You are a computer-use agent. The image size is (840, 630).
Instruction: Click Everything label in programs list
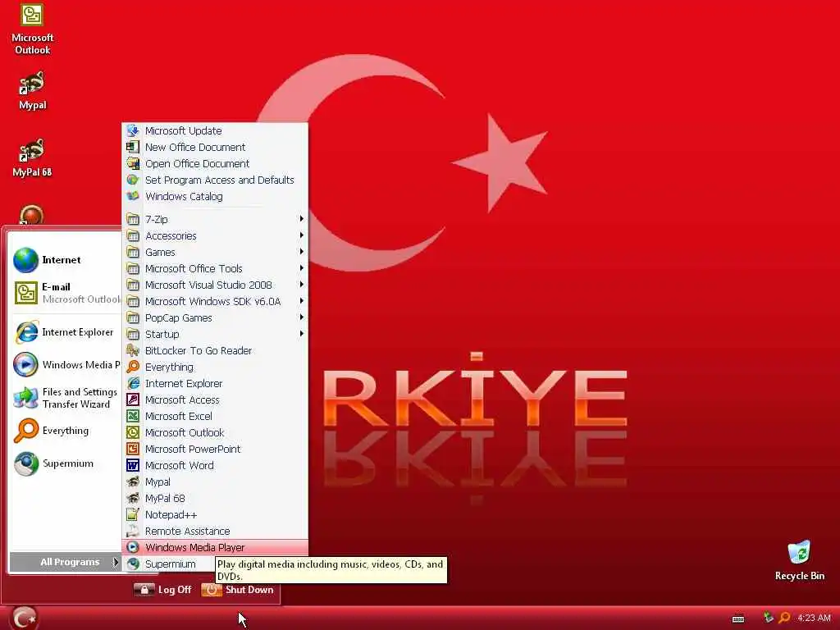click(169, 367)
